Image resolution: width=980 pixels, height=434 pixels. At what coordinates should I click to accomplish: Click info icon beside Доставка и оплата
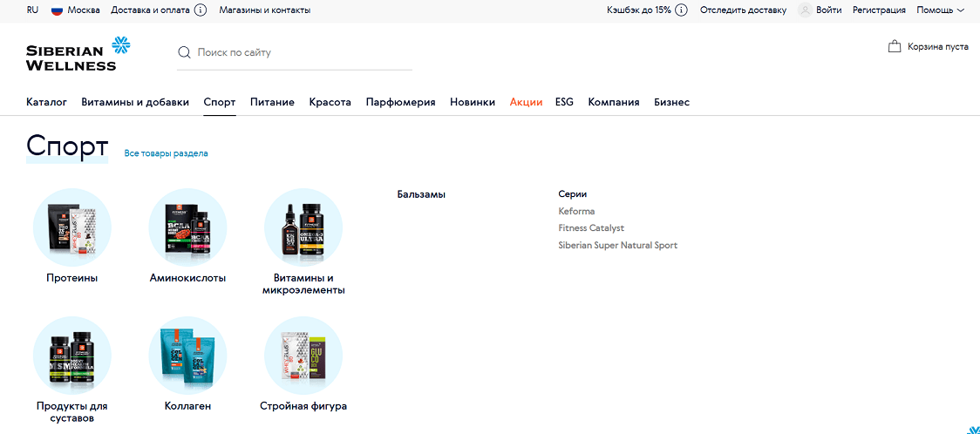pos(201,10)
